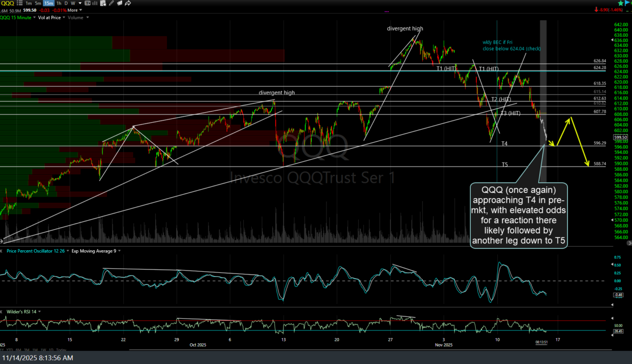The width and height of the screenshot is (632, 364).
Task: Open the folder icon in chart toolbar
Action: point(120,3)
